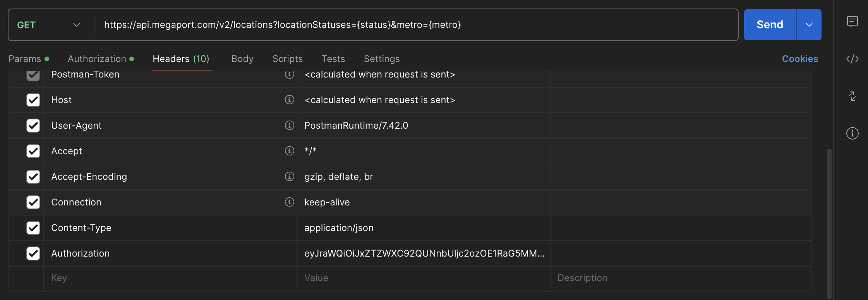
Task: Open the GET method dropdown
Action: tap(49, 25)
